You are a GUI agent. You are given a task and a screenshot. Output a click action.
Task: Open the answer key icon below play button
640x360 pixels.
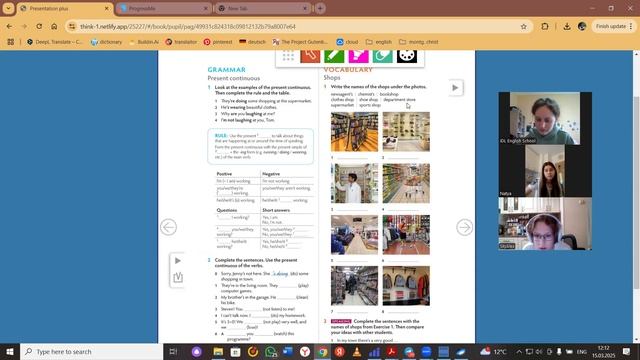tap(178, 278)
